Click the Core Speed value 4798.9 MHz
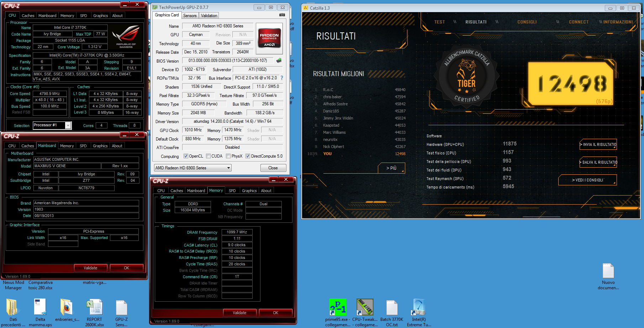The image size is (644, 328). click(50, 94)
